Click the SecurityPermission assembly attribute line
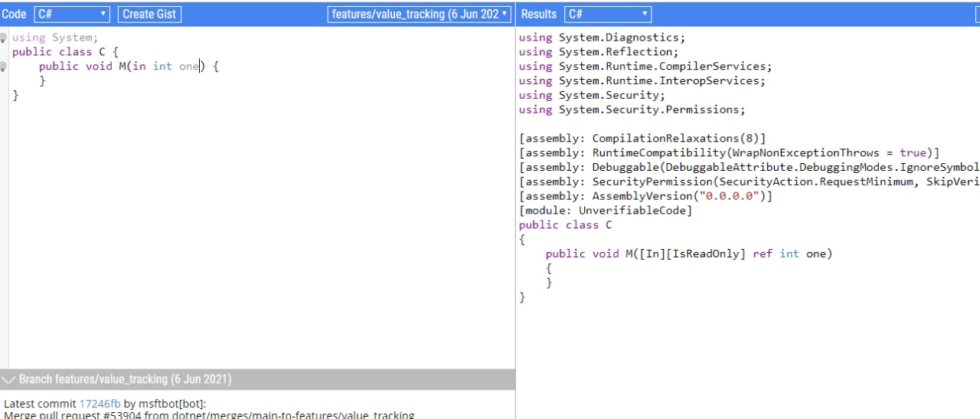 749,182
